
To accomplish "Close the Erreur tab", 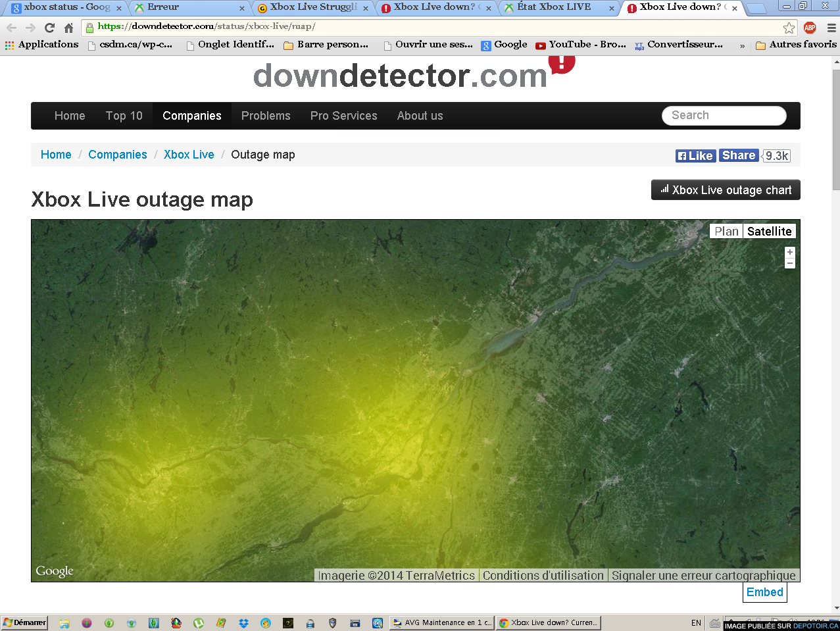I will click(241, 9).
